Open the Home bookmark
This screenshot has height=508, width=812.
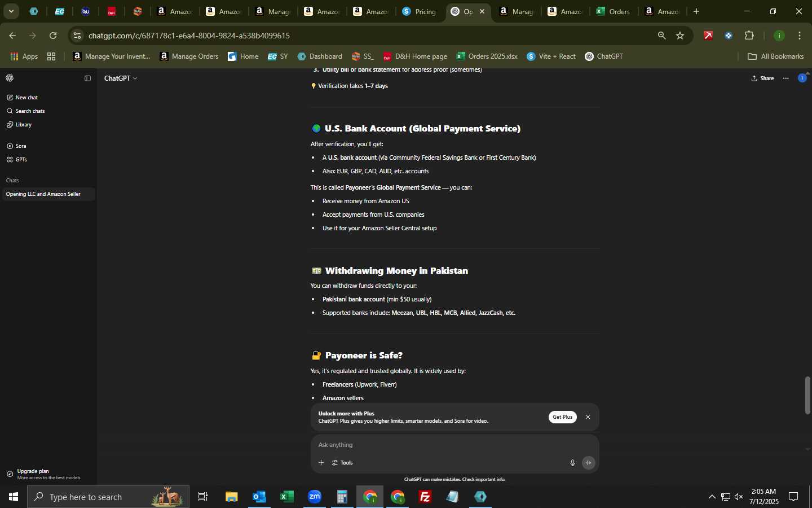click(243, 56)
